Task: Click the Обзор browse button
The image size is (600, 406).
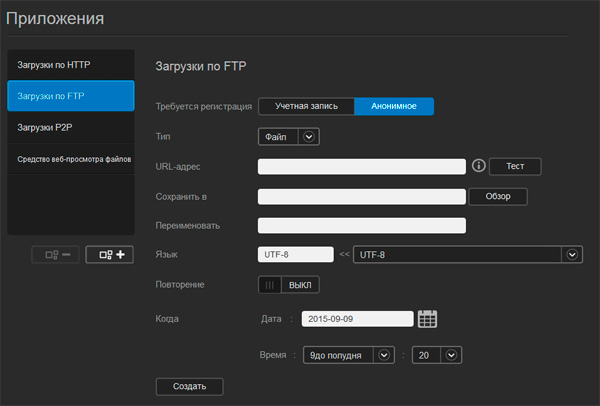Action: point(497,196)
